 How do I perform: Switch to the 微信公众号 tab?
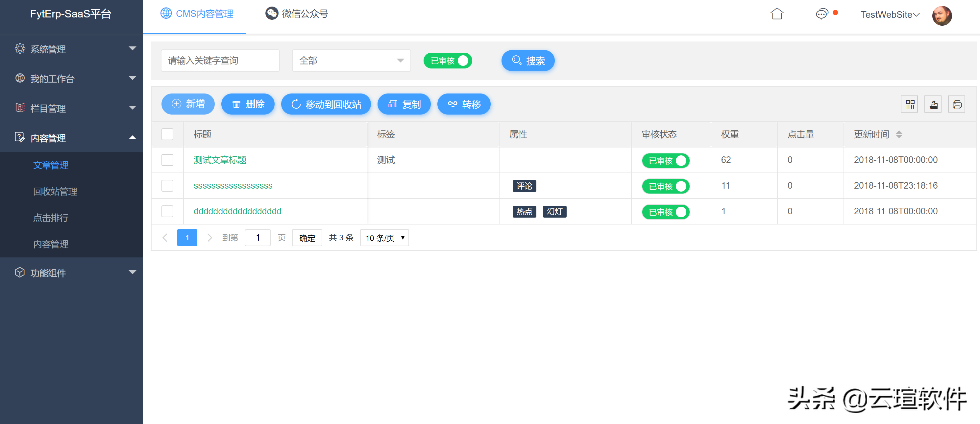click(x=296, y=14)
